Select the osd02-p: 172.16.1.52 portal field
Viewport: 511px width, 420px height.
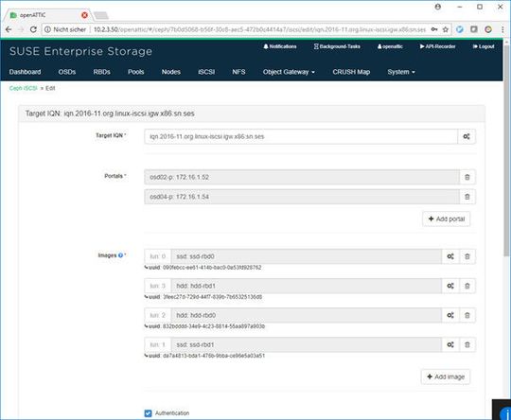(302, 177)
